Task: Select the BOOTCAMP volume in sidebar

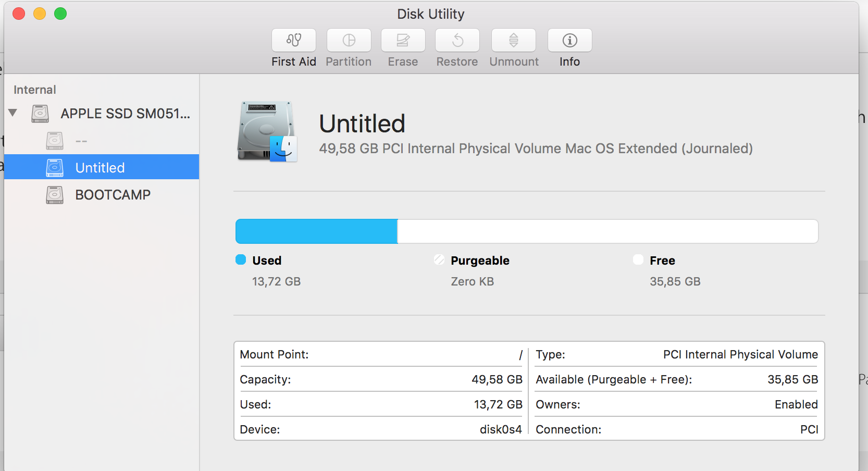Action: [x=113, y=194]
